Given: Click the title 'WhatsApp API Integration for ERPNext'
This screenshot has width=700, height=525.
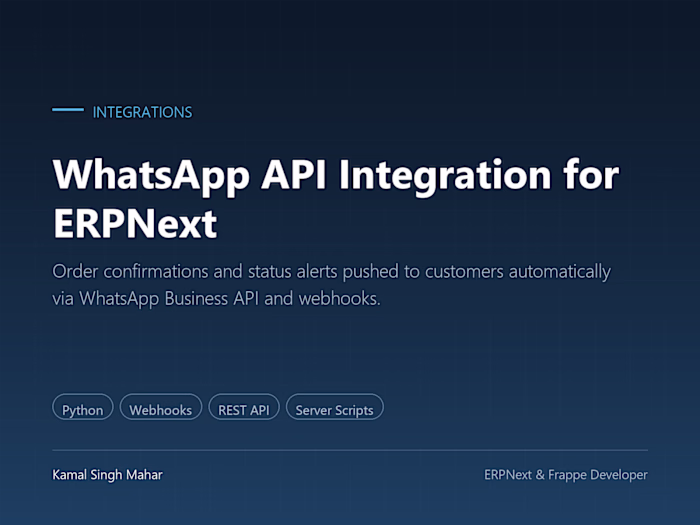Looking at the screenshot, I should (x=336, y=199).
